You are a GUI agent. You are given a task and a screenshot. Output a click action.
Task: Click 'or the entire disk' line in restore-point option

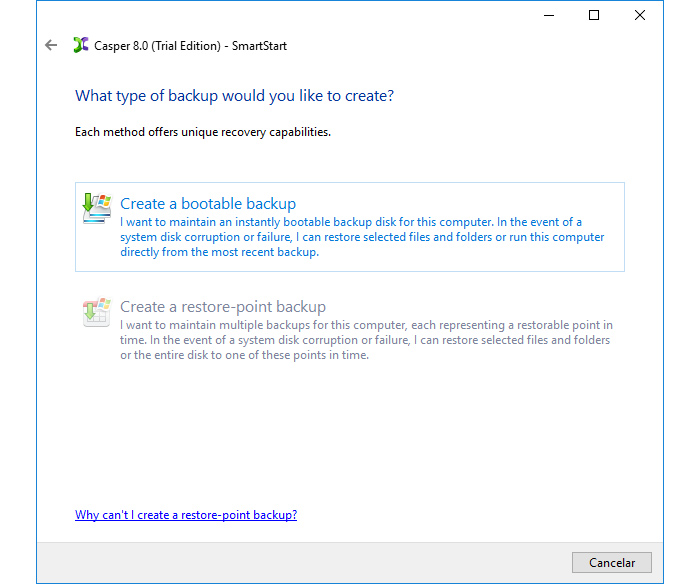pos(244,355)
